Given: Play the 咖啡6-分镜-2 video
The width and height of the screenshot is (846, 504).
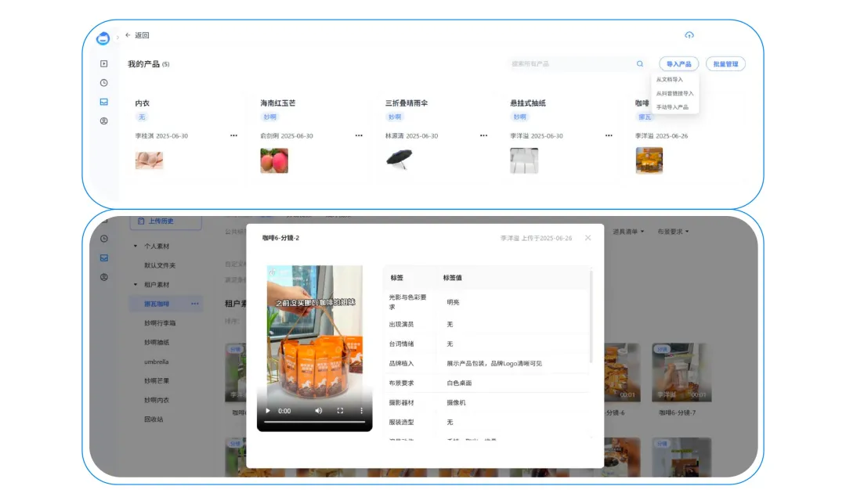Looking at the screenshot, I should coord(268,409).
